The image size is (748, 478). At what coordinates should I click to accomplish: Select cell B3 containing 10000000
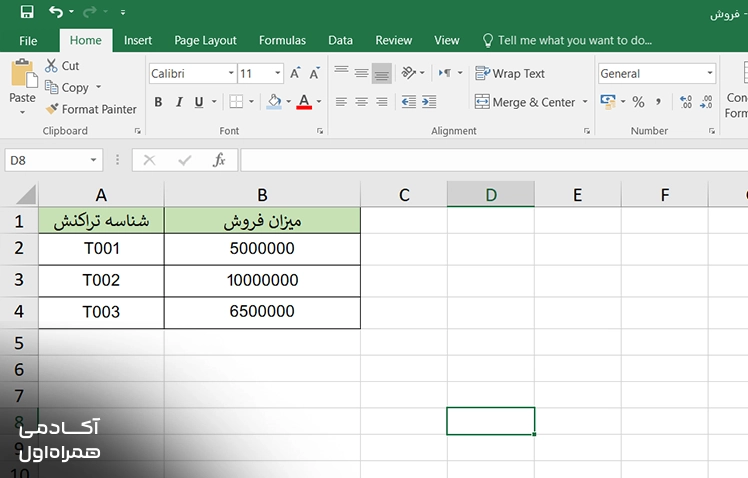click(x=262, y=281)
